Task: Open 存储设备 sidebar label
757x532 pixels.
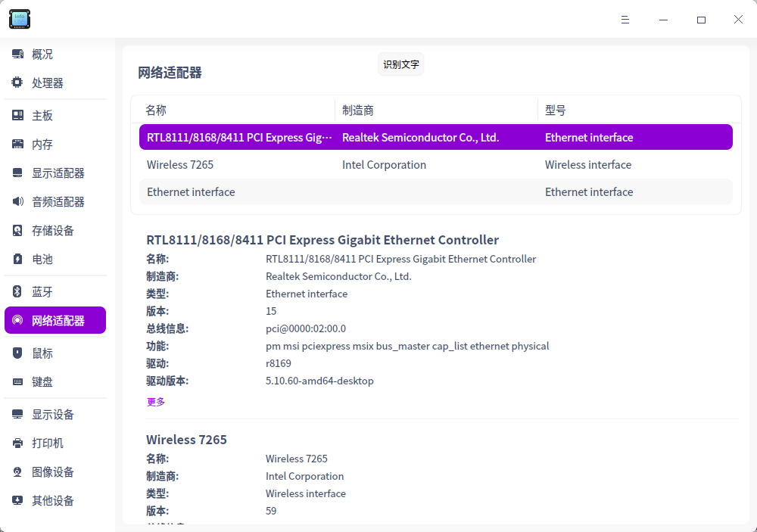Action: coord(53,230)
